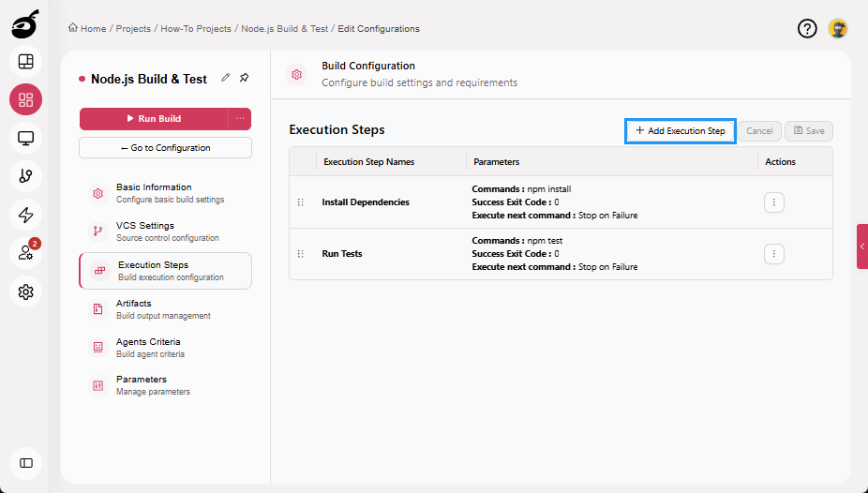Open the projects grid sidebar icon
868x493 pixels.
click(25, 99)
